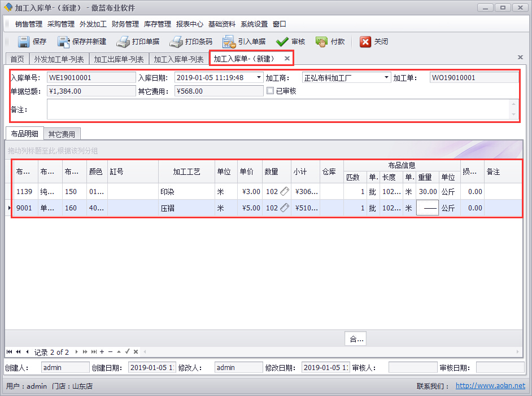Open the www.aolan.net link

tap(490, 386)
